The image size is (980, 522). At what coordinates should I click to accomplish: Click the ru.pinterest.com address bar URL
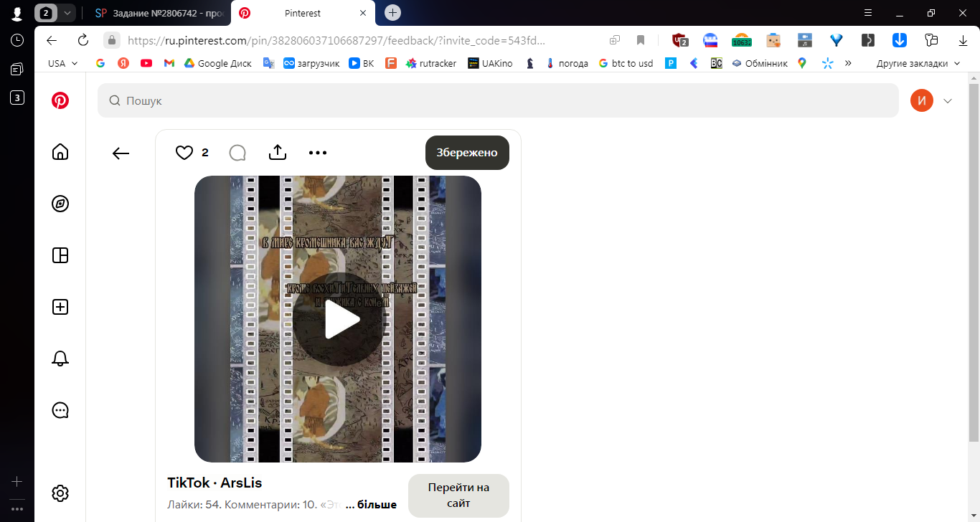point(336,41)
